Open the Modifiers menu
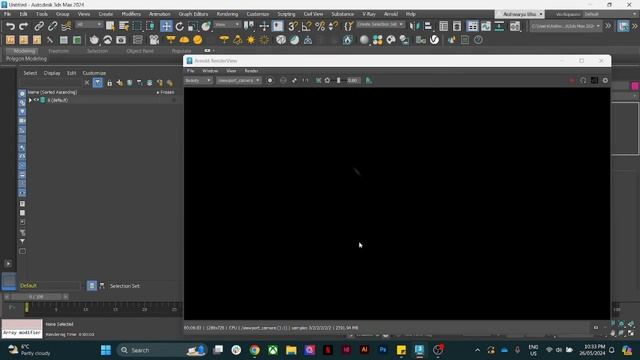Screen dimensions: 640x360 click(131, 14)
